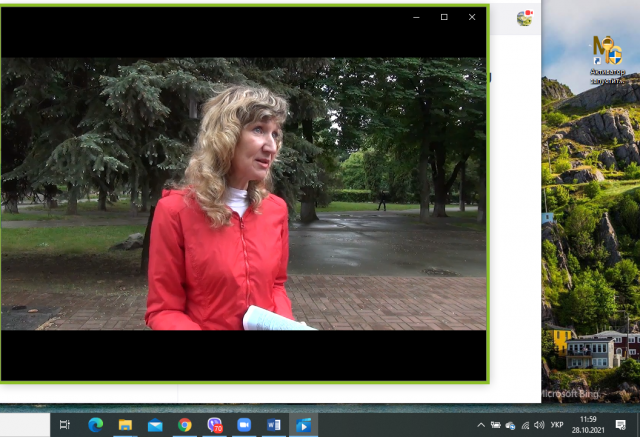Screen dimensions: 640x437
Task: Open the speaker volume tray icon
Action: 539,425
